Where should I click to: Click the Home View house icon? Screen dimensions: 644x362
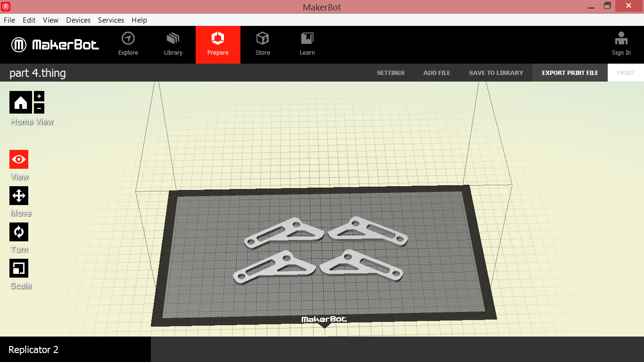click(21, 102)
